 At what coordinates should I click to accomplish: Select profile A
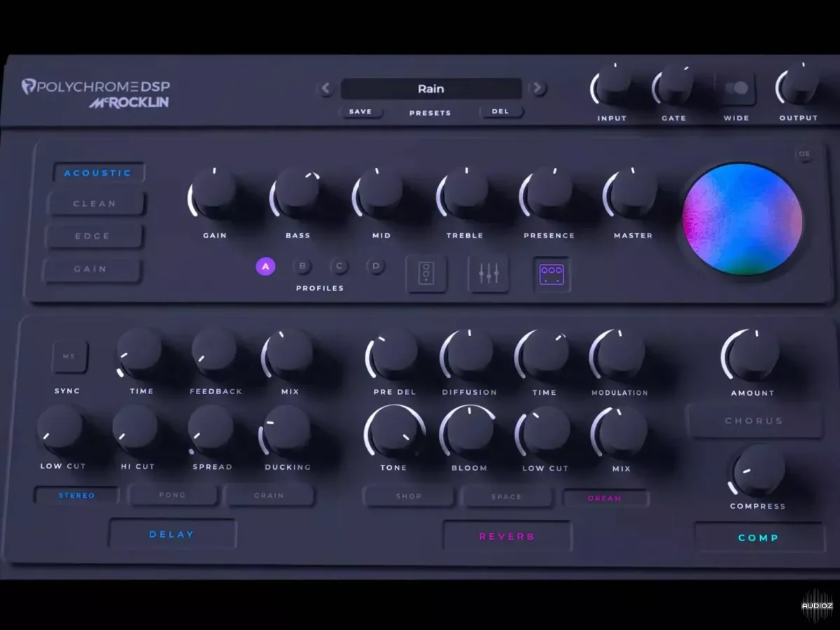(x=265, y=266)
